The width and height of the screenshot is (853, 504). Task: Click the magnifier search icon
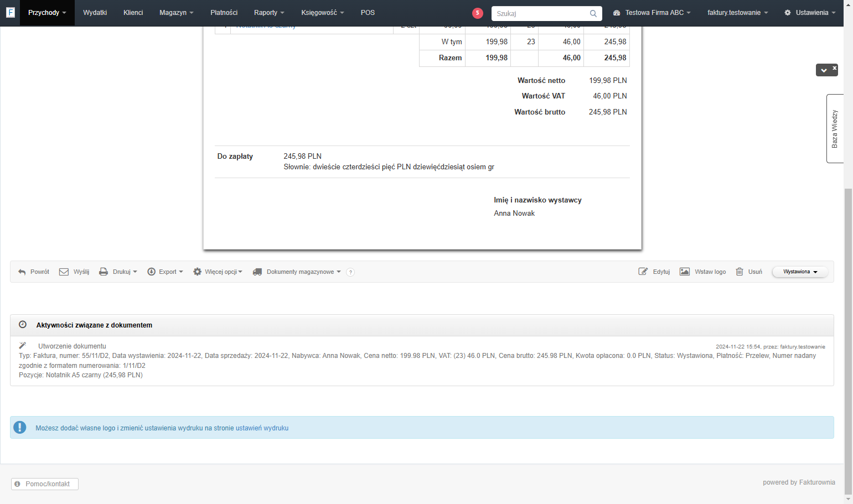pyautogui.click(x=593, y=13)
